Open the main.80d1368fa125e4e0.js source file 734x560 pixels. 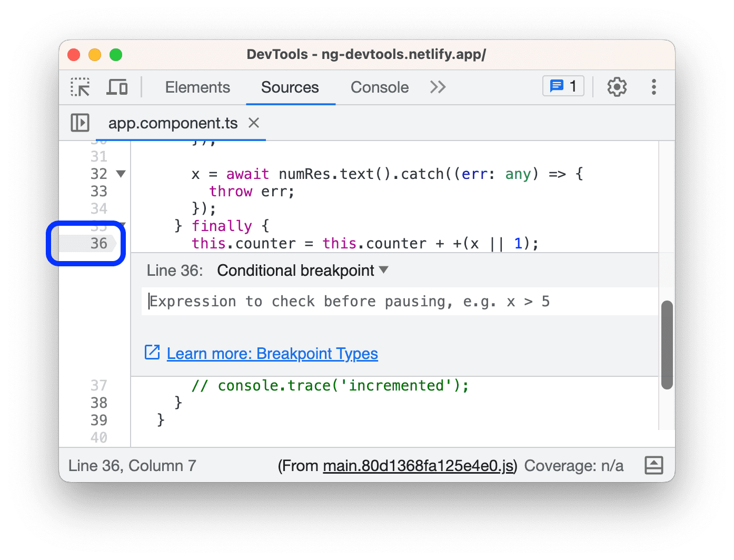(418, 465)
